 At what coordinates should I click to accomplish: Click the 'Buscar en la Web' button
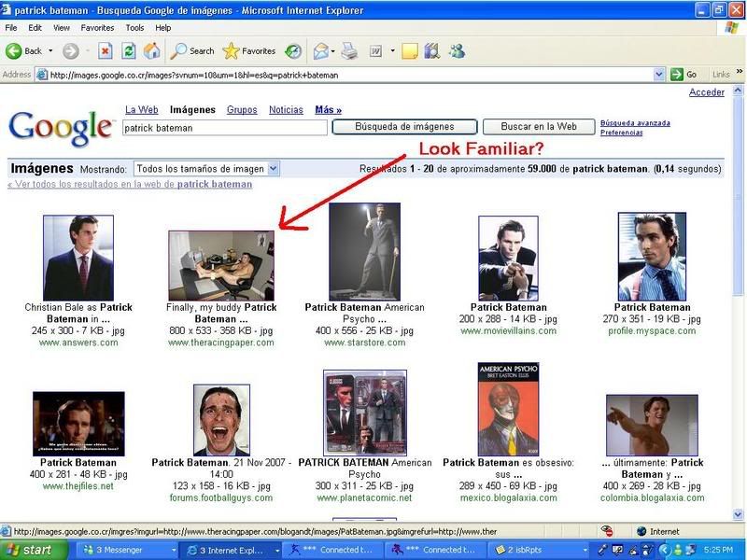tap(539, 127)
